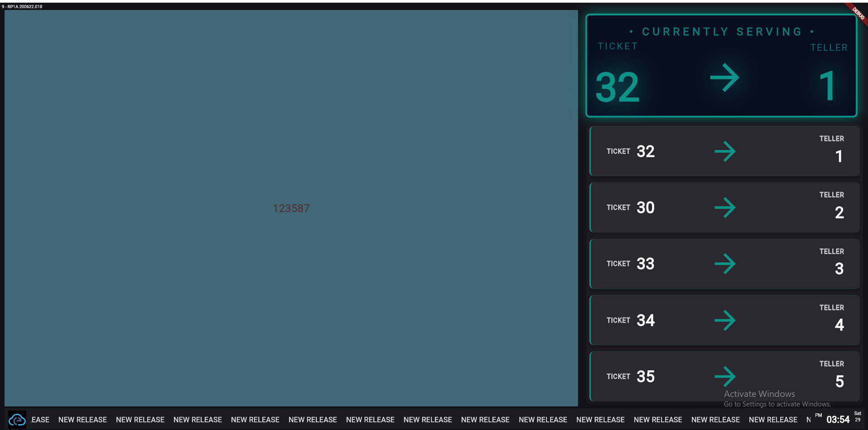
Task: Click the arrow icon in ticket 33 row
Action: [725, 264]
